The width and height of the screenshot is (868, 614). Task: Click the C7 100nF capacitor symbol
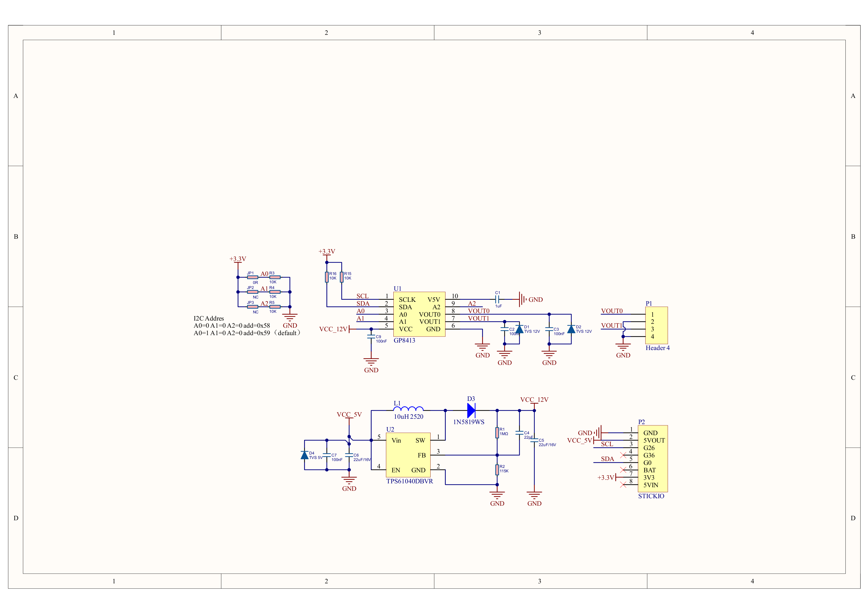327,455
